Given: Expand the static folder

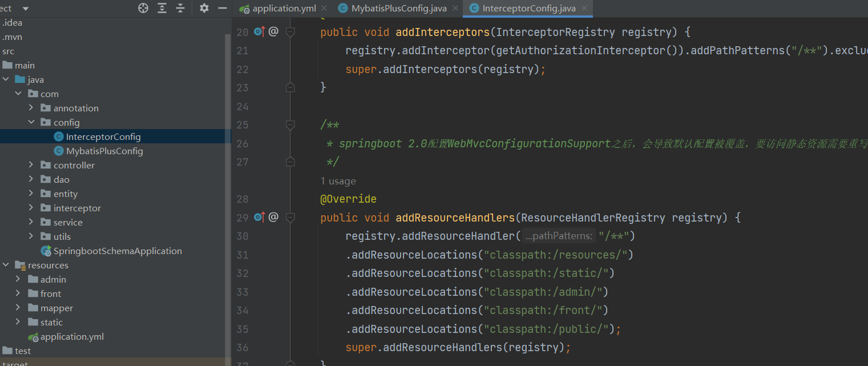Looking at the screenshot, I should (x=18, y=322).
